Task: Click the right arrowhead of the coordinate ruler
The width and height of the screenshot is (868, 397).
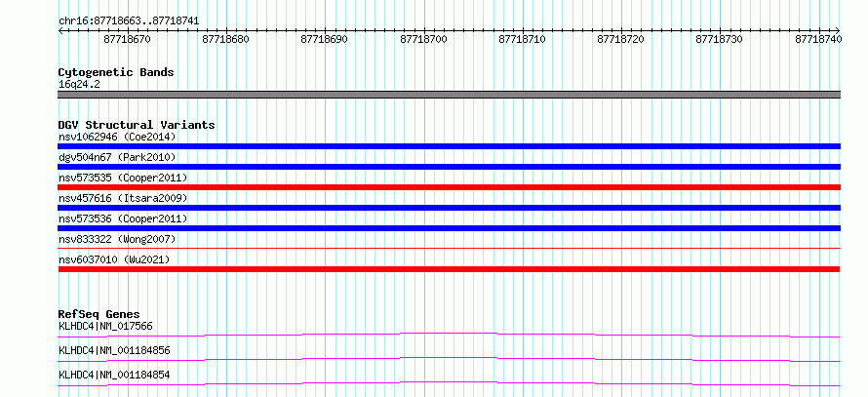Action: 838,30
